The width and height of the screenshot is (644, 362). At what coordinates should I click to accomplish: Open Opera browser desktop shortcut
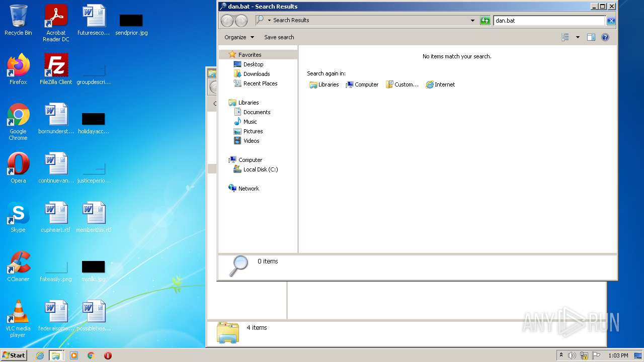point(18,168)
